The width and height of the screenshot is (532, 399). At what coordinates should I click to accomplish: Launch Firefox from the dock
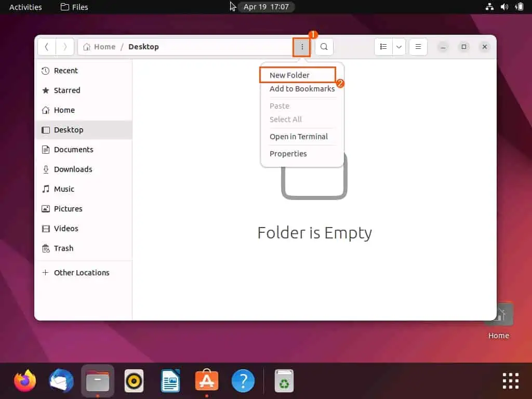[25, 381]
